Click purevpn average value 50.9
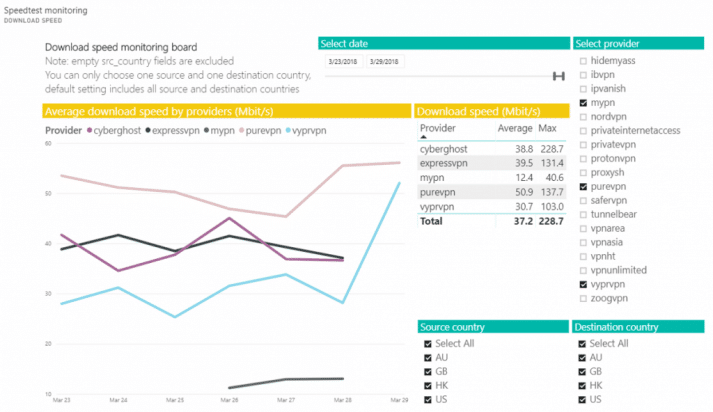The image size is (713, 412). 524,192
